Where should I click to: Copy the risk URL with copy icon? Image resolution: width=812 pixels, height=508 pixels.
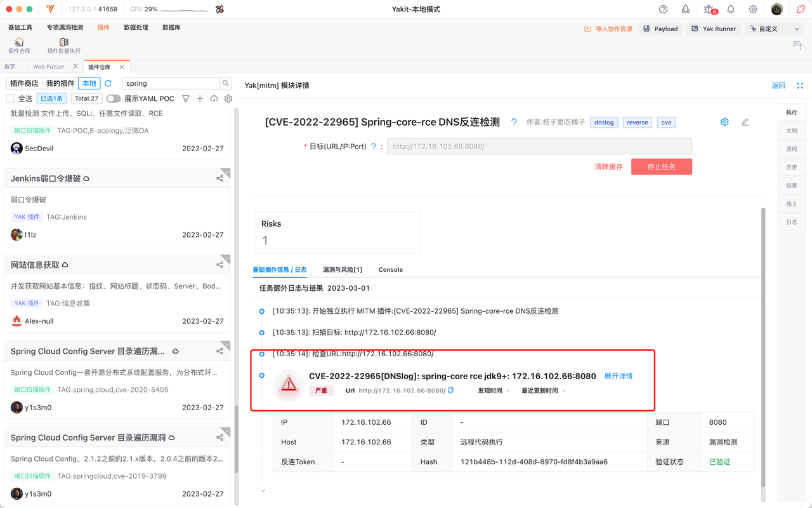click(x=451, y=391)
